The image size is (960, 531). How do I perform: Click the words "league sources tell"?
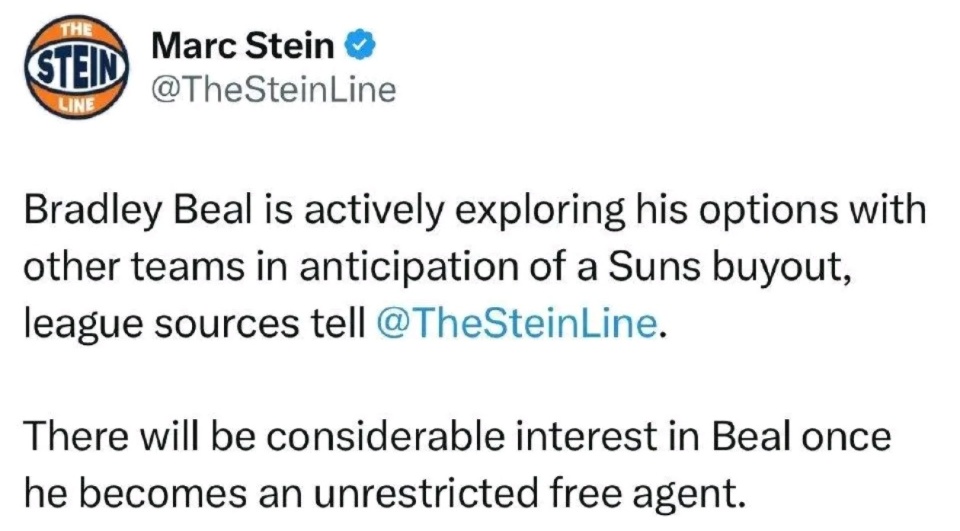(x=195, y=323)
